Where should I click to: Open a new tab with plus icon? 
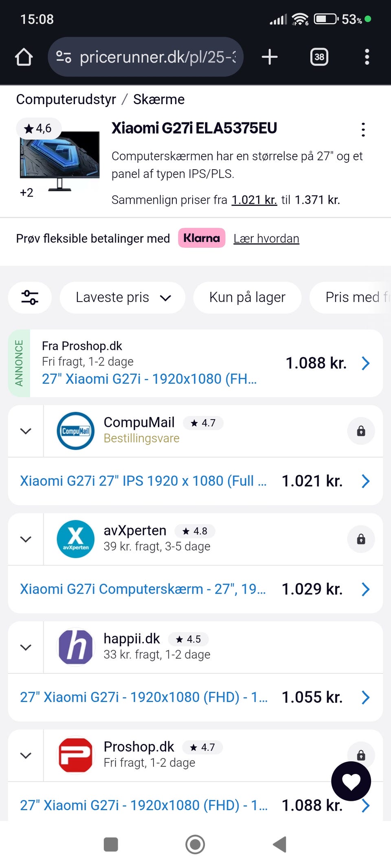point(270,57)
